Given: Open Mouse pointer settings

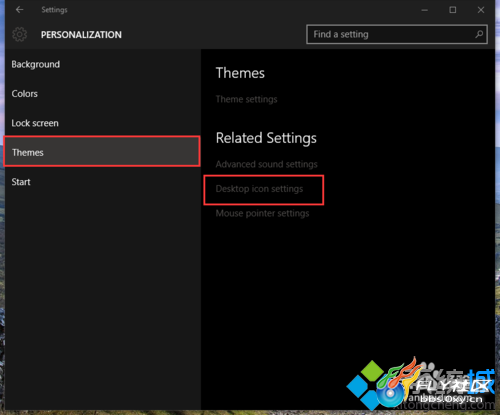Looking at the screenshot, I should [262, 213].
